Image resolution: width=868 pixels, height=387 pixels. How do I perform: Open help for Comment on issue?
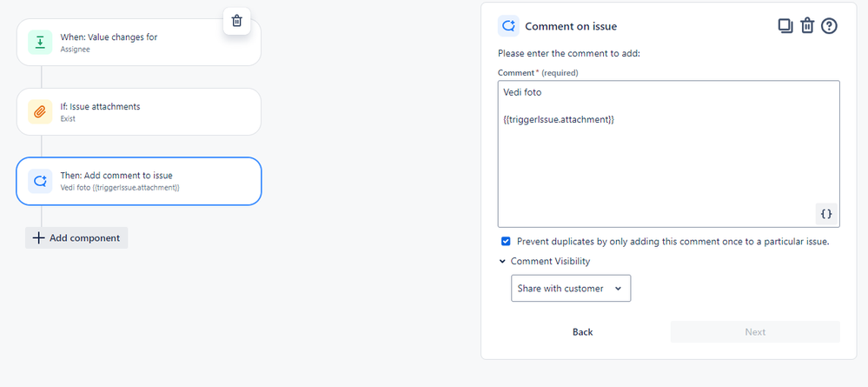point(829,26)
